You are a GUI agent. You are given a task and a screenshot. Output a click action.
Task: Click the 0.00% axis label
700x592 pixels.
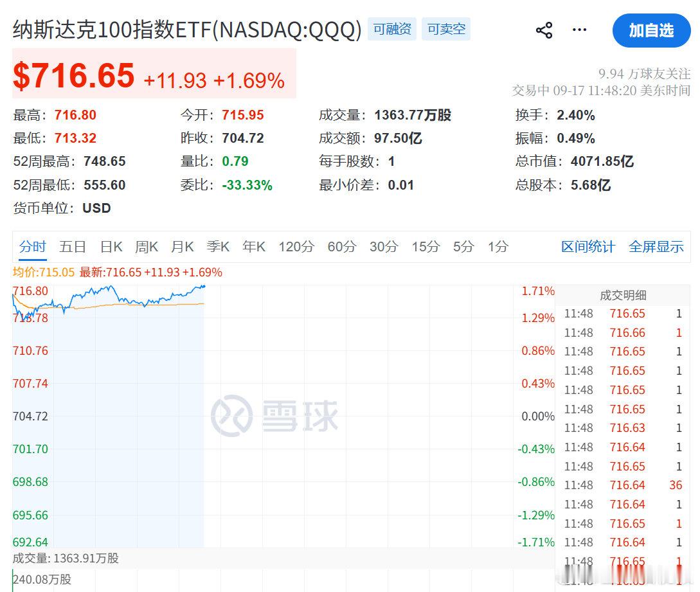(x=538, y=416)
